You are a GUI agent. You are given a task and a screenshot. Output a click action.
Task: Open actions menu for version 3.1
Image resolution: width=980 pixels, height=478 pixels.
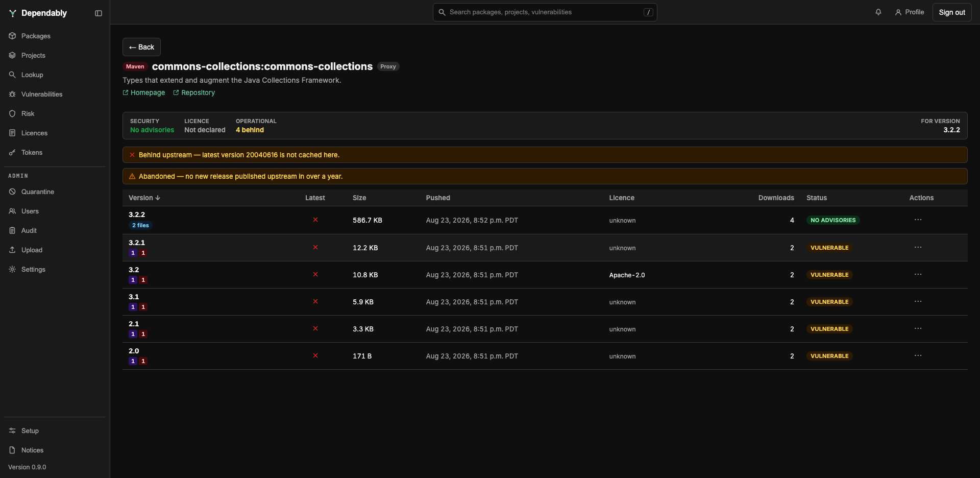coord(918,302)
